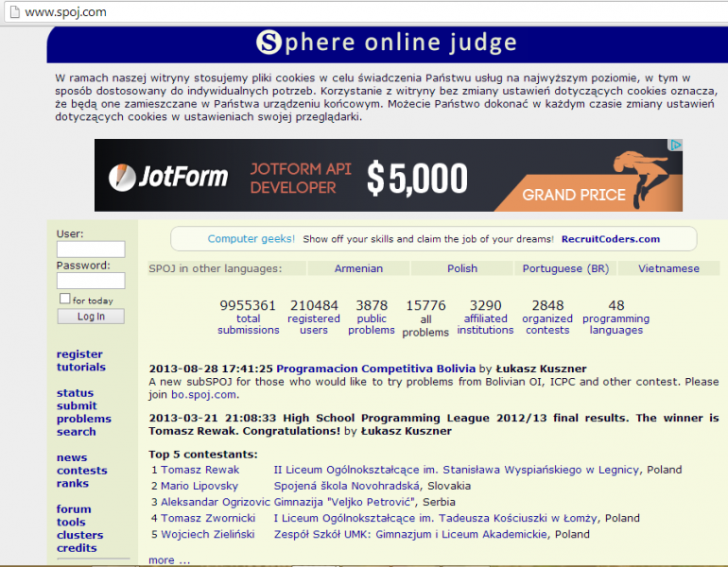
Task: Open Programacion Competitiva Bolivia news link
Action: tap(376, 369)
